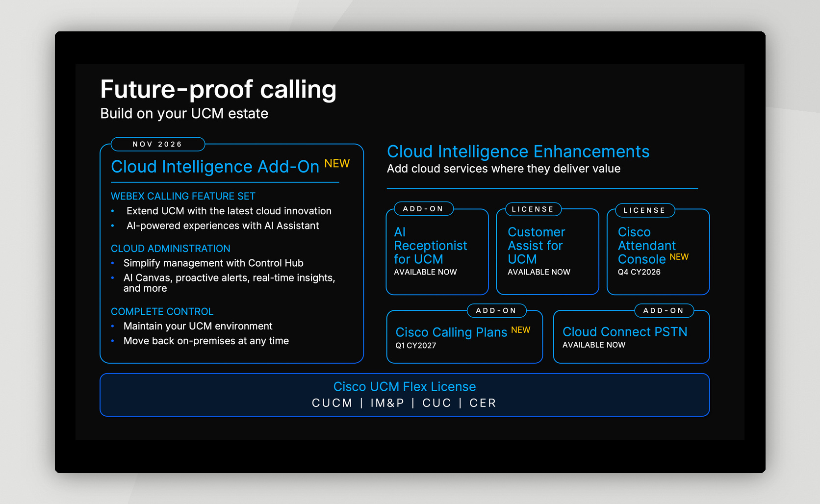This screenshot has width=820, height=504.
Task: Click AVAILABLE NOW under AI Receptionist for UCM
Action: tap(425, 272)
